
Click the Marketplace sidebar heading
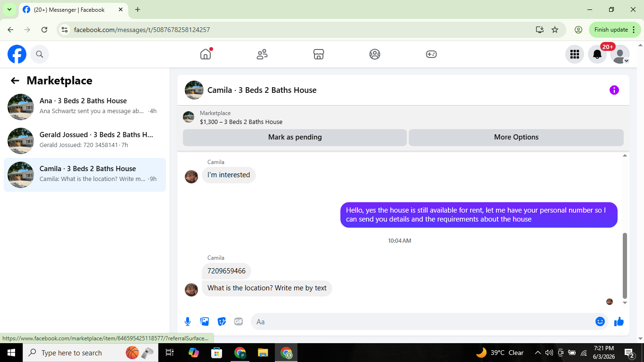[59, 81]
